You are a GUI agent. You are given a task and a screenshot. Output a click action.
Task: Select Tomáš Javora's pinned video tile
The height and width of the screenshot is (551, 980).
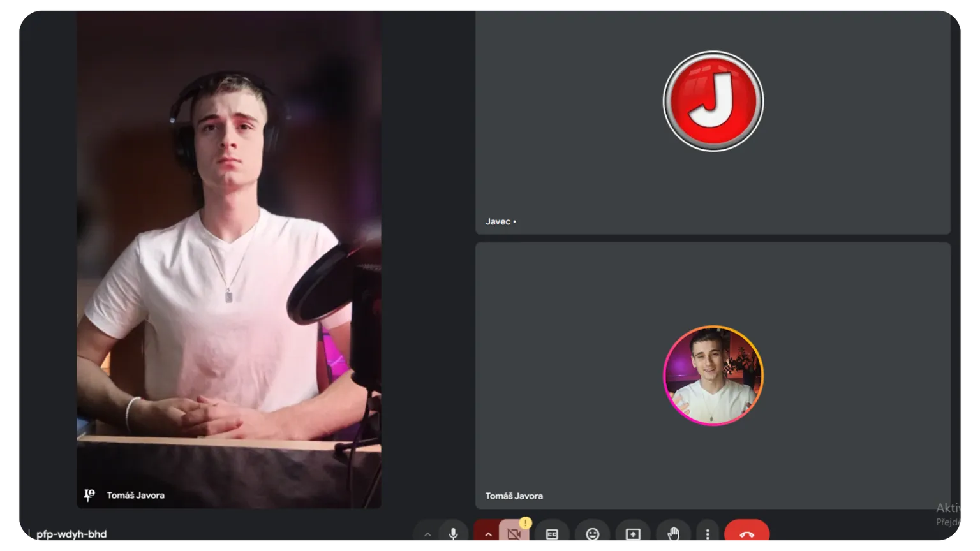coord(228,255)
